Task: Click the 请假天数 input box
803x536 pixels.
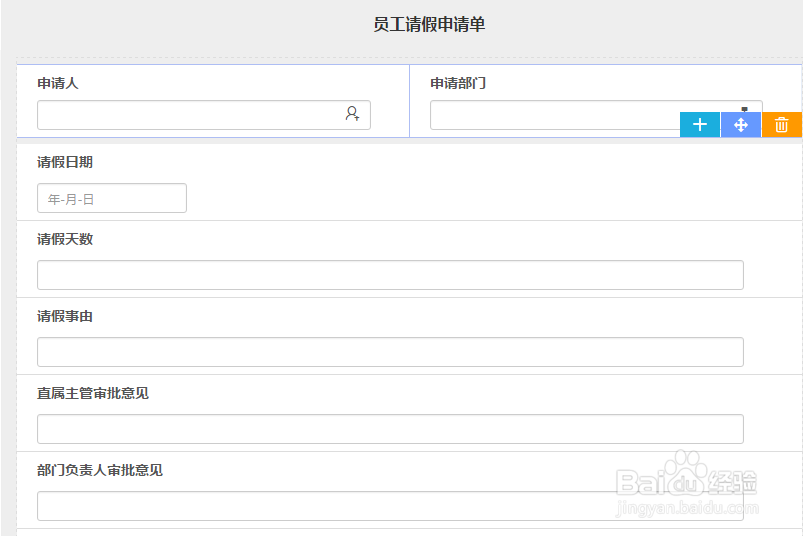Action: pyautogui.click(x=390, y=275)
